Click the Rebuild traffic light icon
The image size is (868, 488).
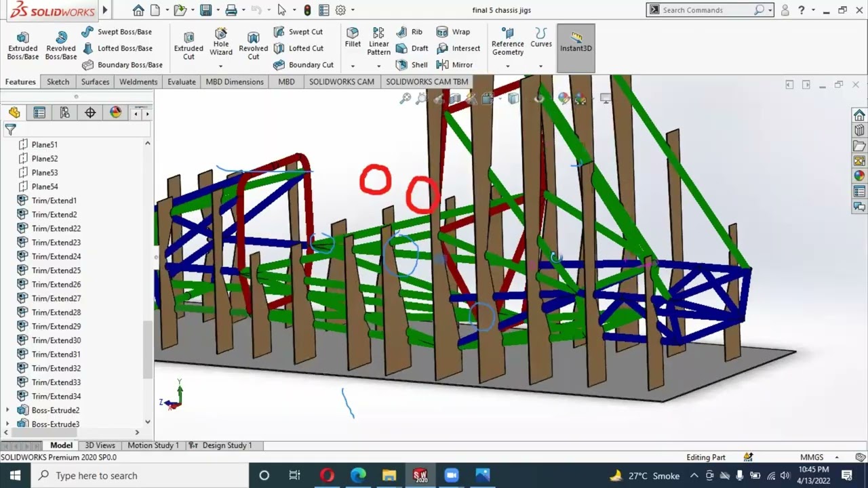point(307,10)
